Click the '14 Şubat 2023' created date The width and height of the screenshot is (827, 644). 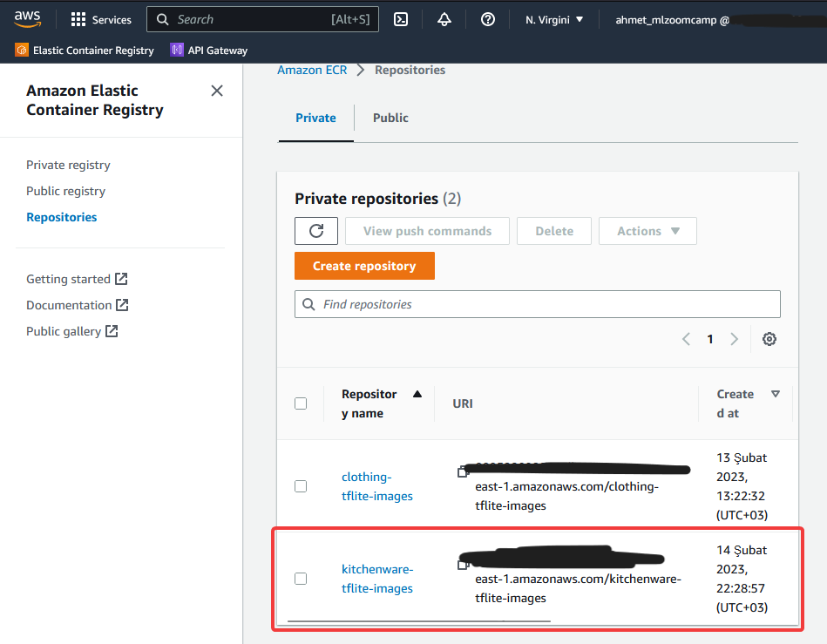[742, 559]
